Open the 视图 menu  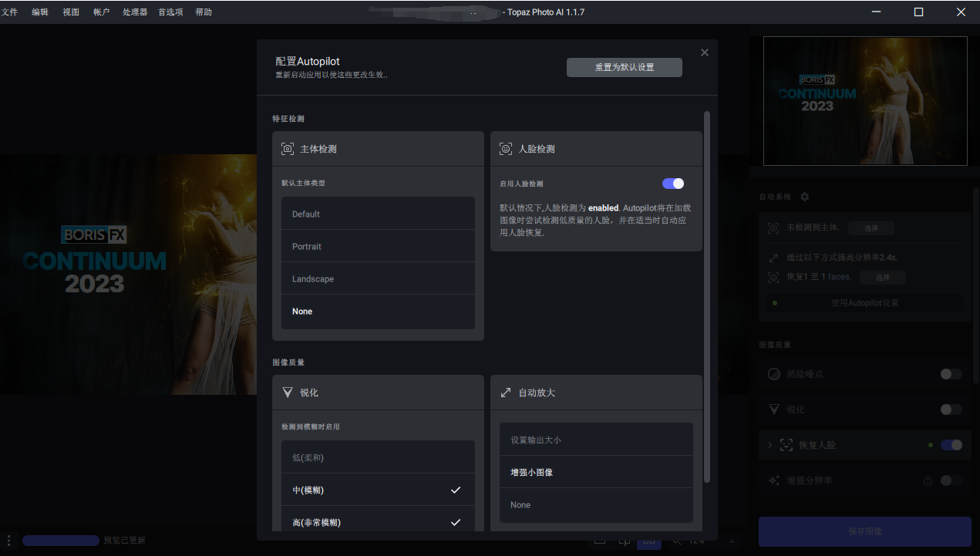tap(71, 12)
